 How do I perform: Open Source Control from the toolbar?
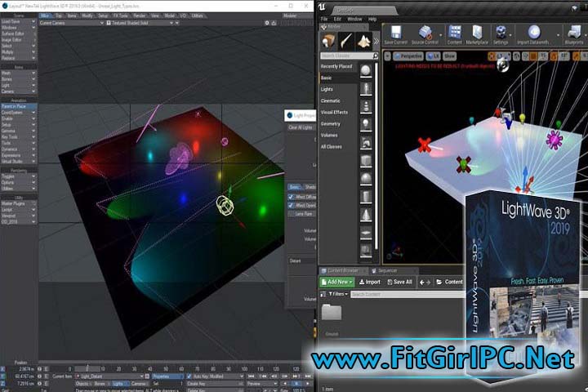(x=425, y=33)
